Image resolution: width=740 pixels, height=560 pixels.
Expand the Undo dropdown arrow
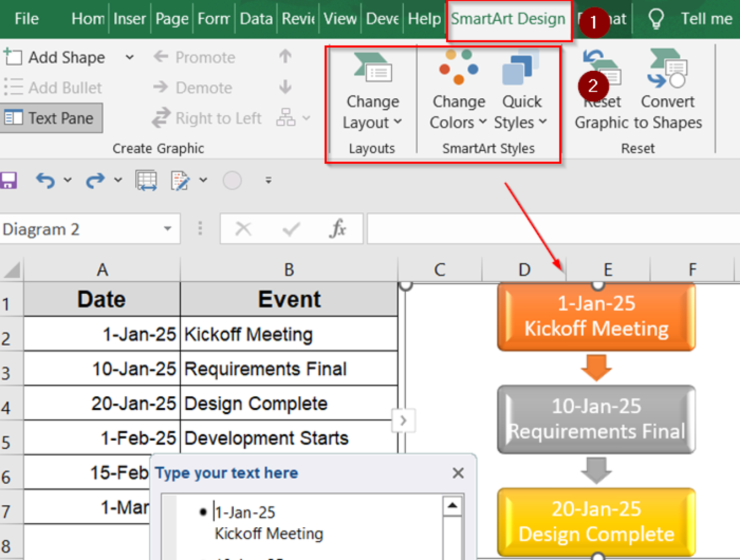[x=67, y=180]
